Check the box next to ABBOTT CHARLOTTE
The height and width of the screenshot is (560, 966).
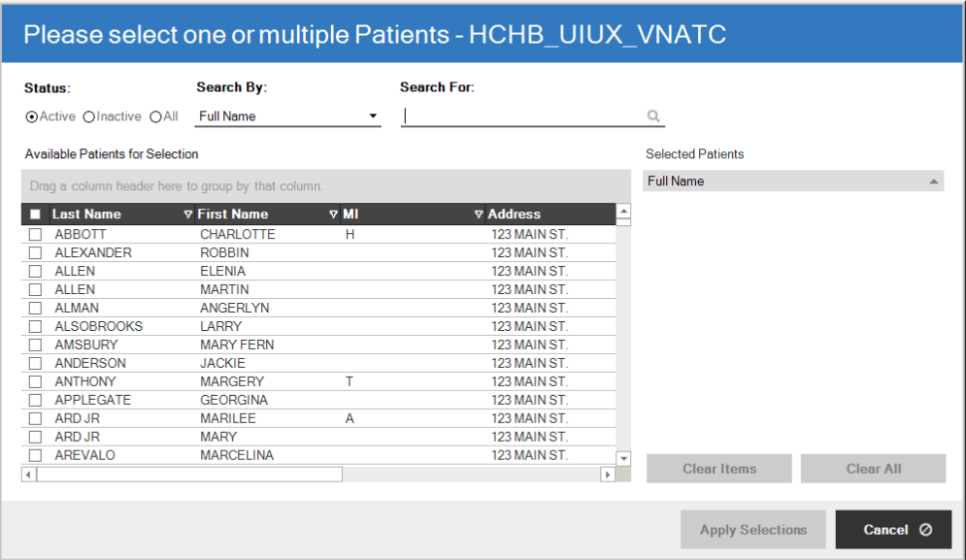pyautogui.click(x=35, y=234)
